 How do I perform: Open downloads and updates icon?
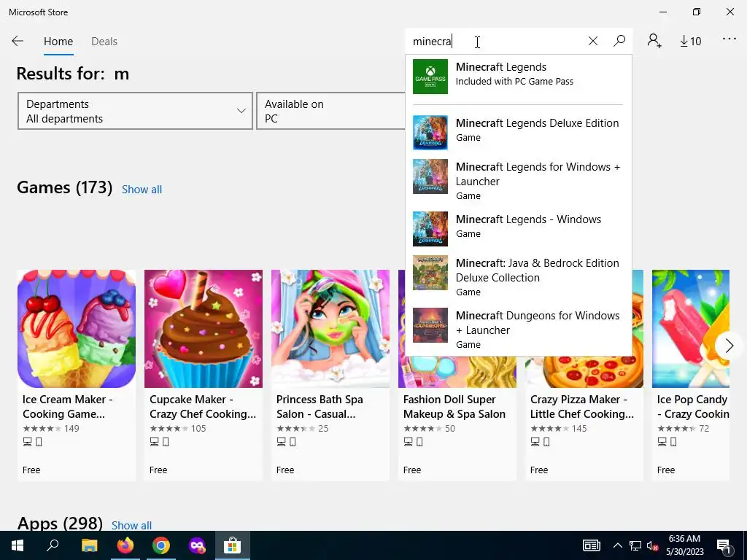(690, 42)
